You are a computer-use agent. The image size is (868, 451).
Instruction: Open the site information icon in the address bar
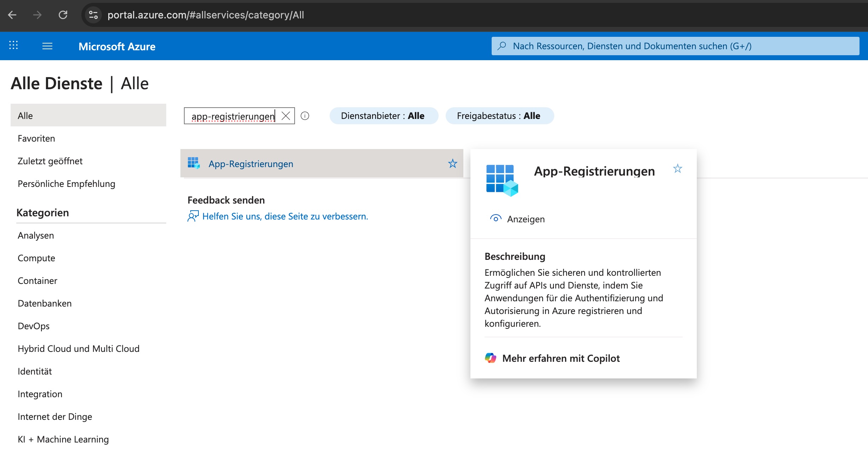pos(93,15)
